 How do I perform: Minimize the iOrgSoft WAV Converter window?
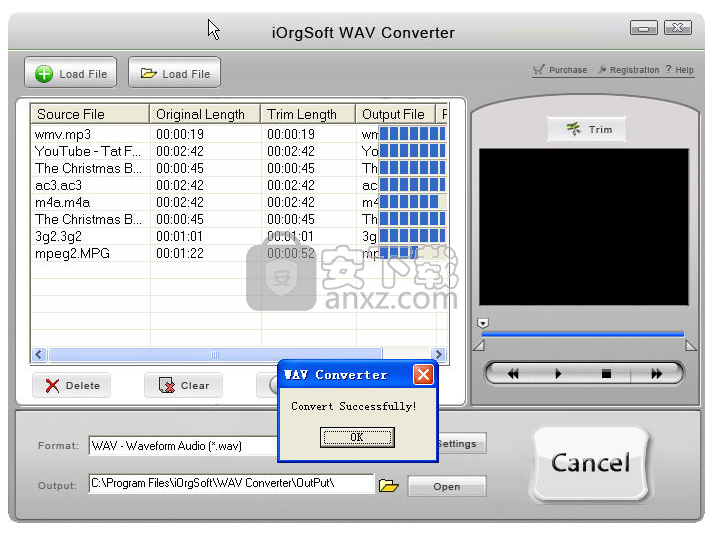(x=643, y=28)
